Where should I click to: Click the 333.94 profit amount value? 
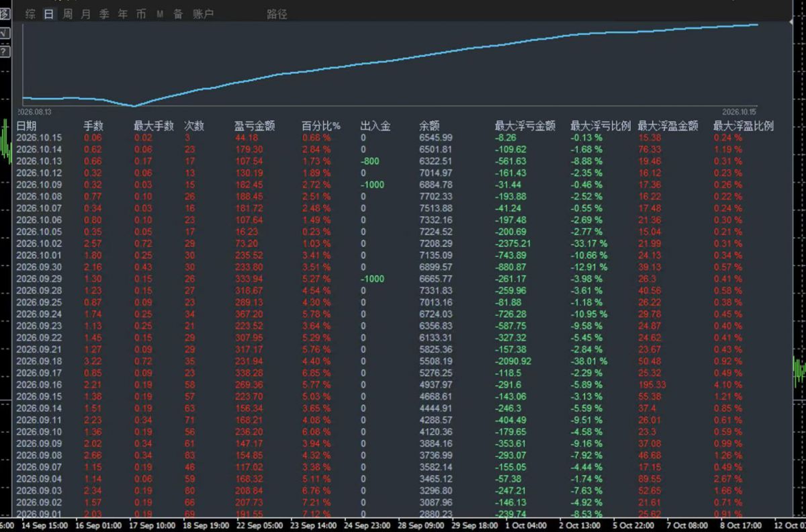pos(249,279)
